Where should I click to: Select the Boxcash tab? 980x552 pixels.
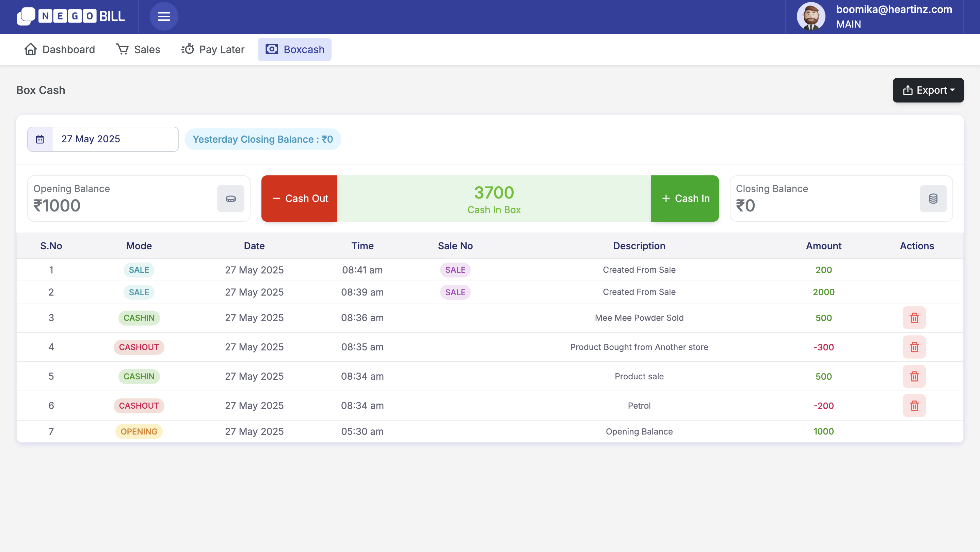pos(294,49)
